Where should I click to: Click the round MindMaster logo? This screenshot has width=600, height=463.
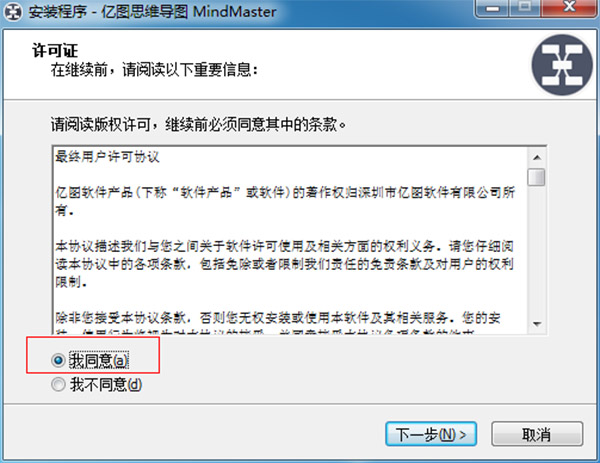click(x=562, y=65)
